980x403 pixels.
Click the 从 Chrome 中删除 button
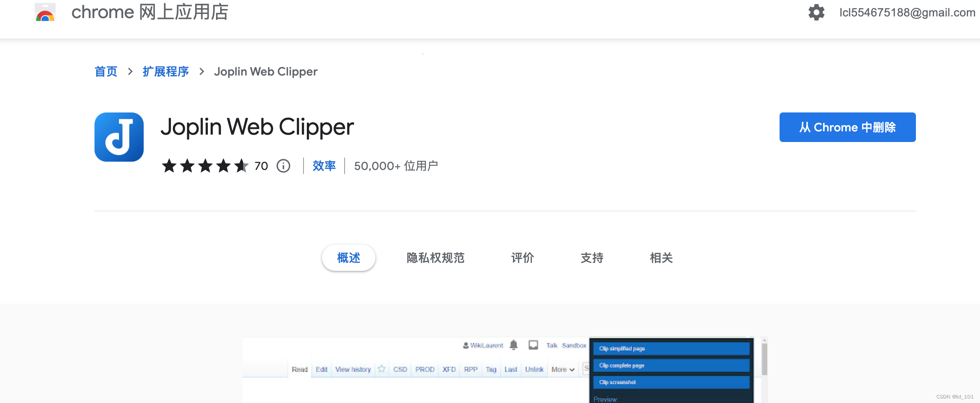click(x=847, y=127)
